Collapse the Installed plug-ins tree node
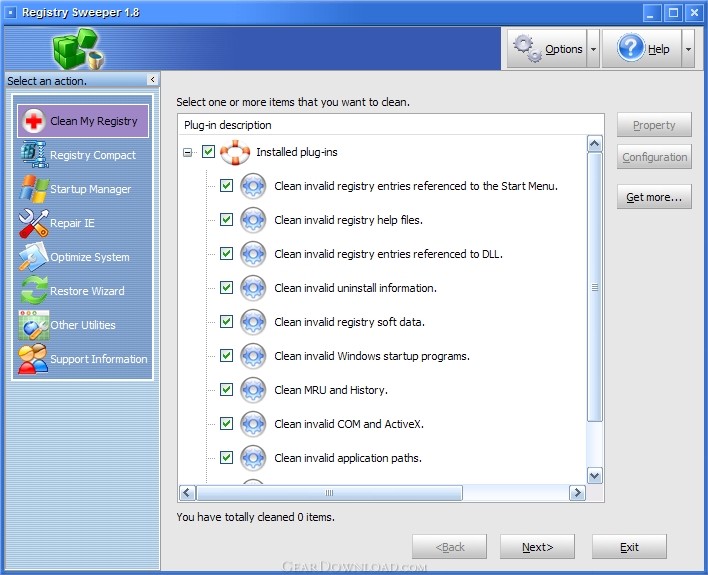The height and width of the screenshot is (575, 708). point(187,153)
